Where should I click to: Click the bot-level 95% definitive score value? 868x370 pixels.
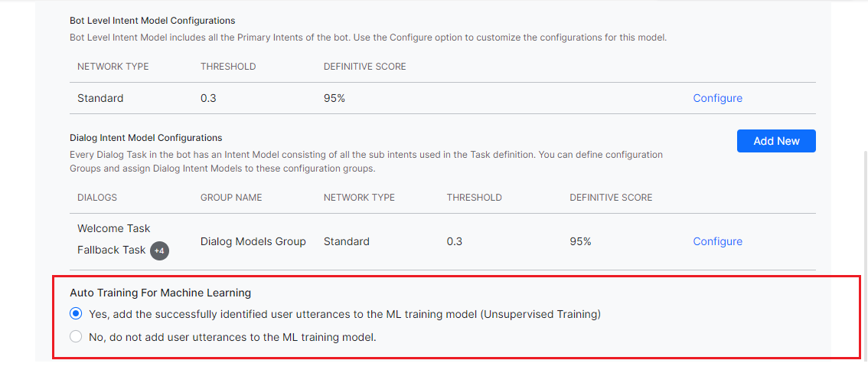[334, 98]
